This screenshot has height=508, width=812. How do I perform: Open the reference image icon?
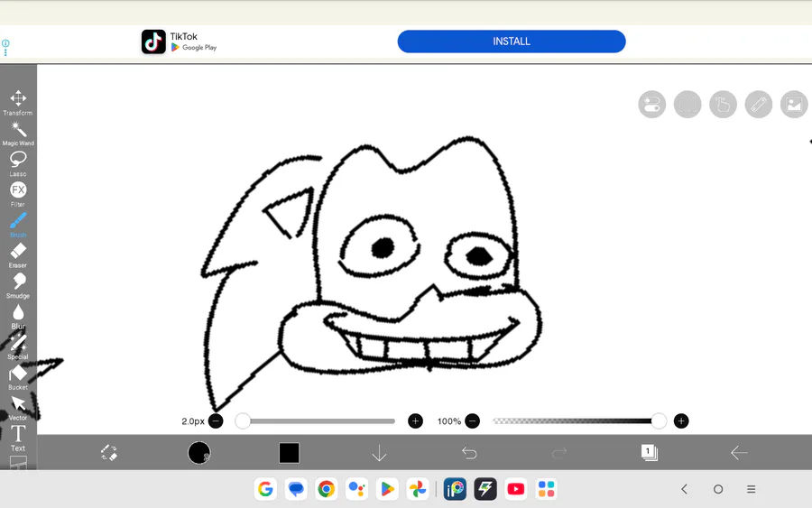click(x=794, y=105)
